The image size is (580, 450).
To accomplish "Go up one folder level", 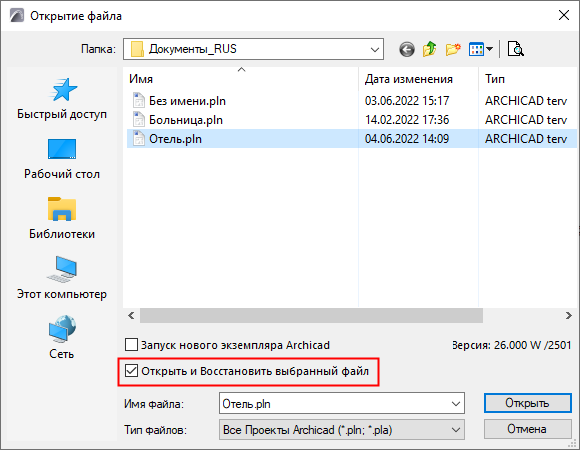I will point(429,49).
